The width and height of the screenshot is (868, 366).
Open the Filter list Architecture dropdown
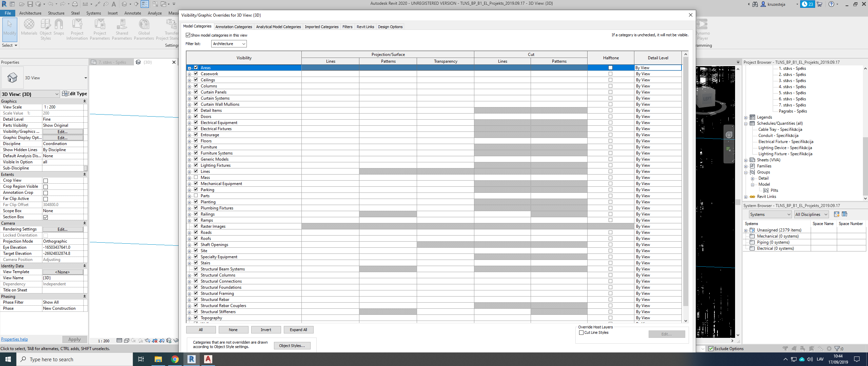[x=229, y=44]
